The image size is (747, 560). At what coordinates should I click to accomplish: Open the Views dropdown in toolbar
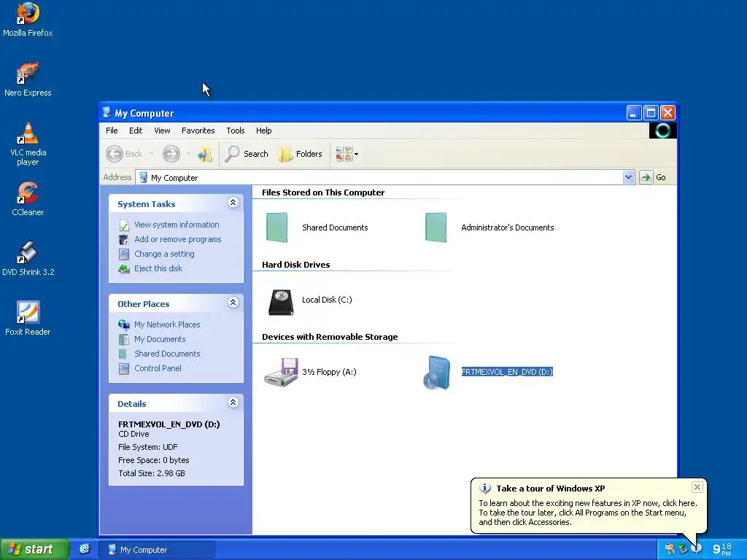[x=347, y=154]
